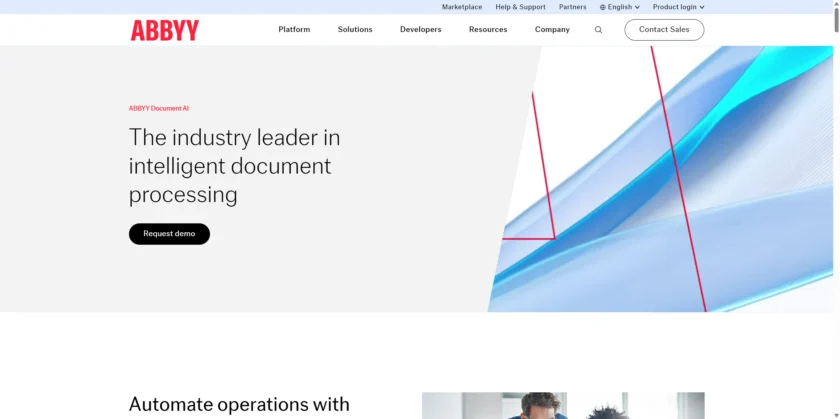Click the globe language icon
Screen dimensions: 840x419
603,7
